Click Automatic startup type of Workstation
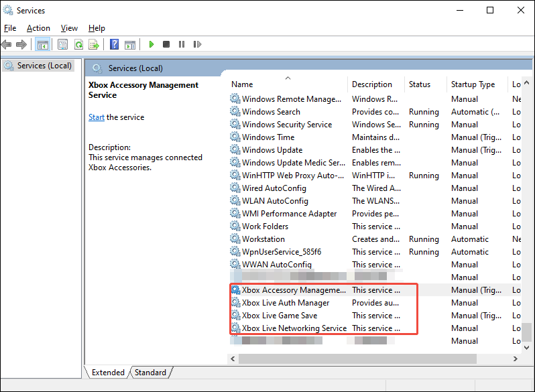535x392 pixels. click(470, 239)
